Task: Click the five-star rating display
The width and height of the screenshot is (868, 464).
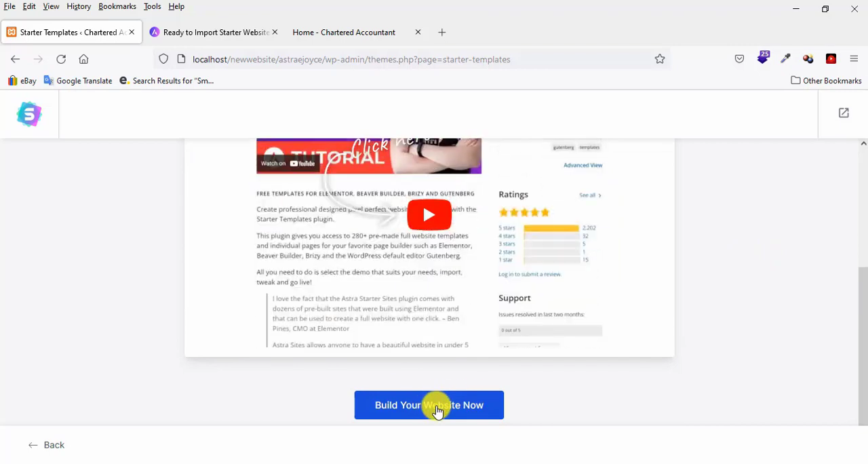Action: [524, 212]
